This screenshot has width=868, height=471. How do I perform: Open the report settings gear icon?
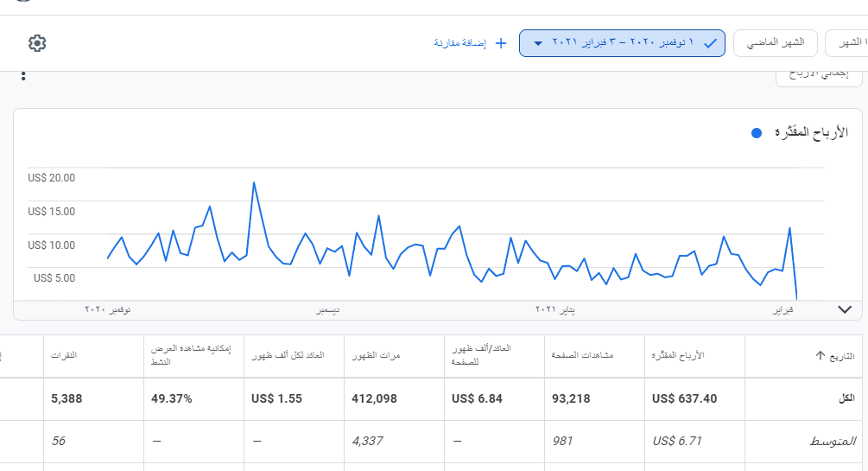(x=37, y=43)
